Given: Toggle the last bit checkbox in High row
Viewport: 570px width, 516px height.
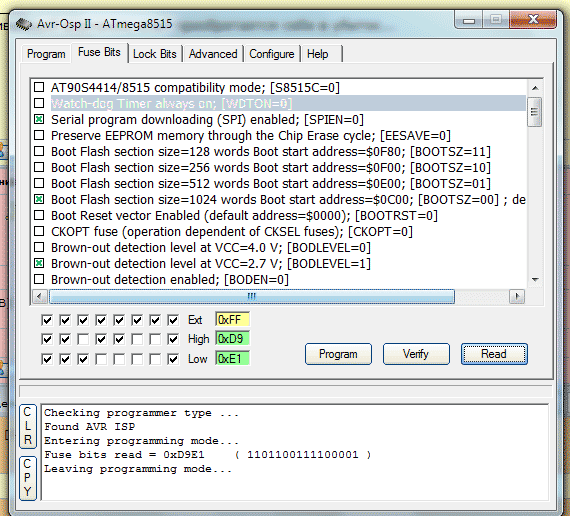Looking at the screenshot, I should (x=173, y=339).
